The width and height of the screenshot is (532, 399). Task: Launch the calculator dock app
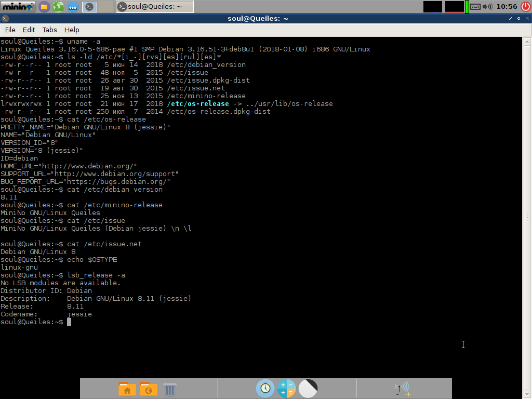click(286, 389)
